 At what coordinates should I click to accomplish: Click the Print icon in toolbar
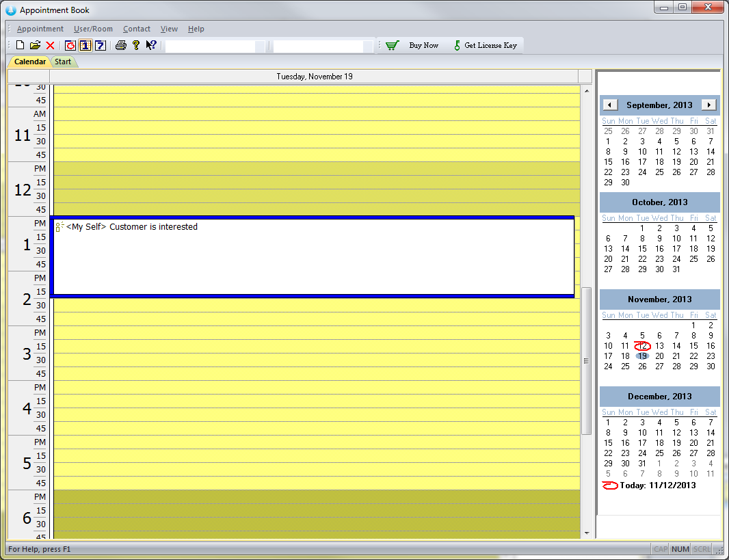pyautogui.click(x=121, y=46)
